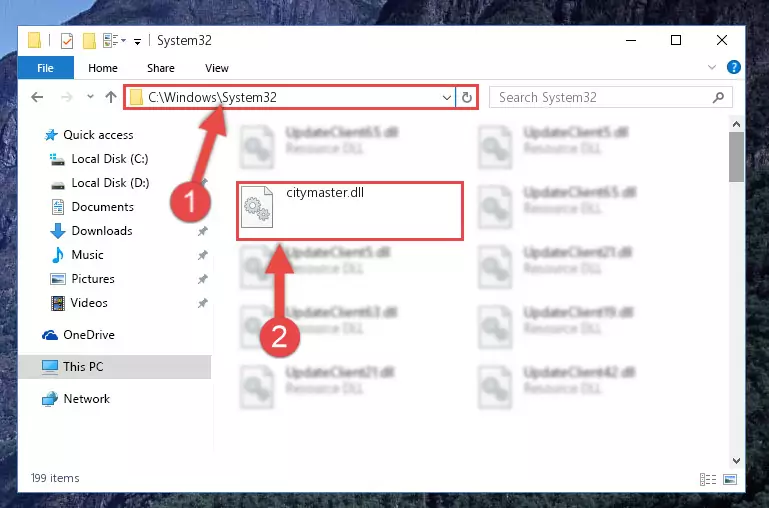The width and height of the screenshot is (769, 508).
Task: Open Help with the blue question icon
Action: pos(734,67)
